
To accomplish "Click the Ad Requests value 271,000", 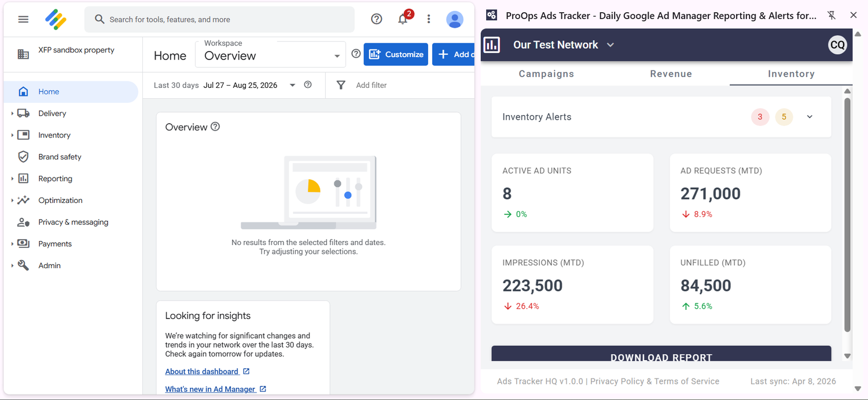I will tap(711, 194).
